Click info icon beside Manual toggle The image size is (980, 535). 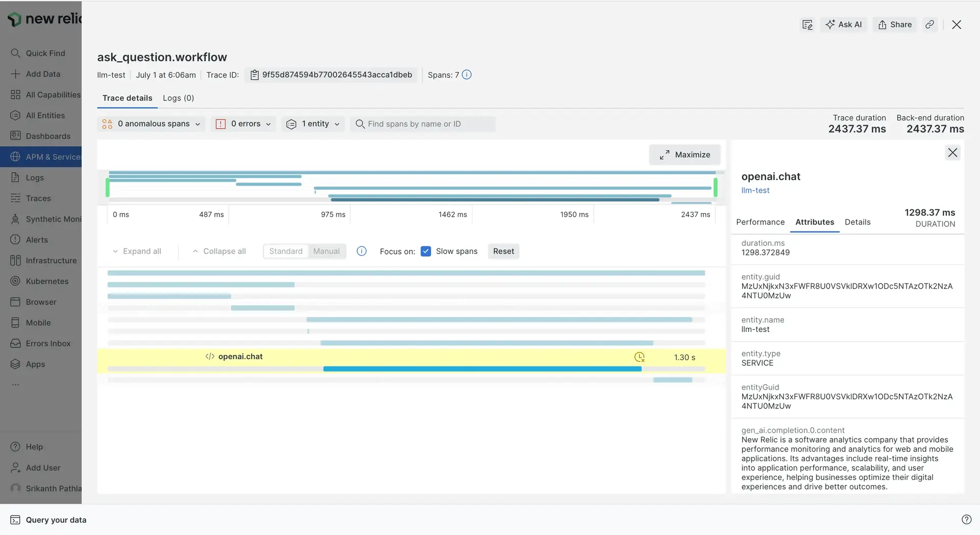361,251
